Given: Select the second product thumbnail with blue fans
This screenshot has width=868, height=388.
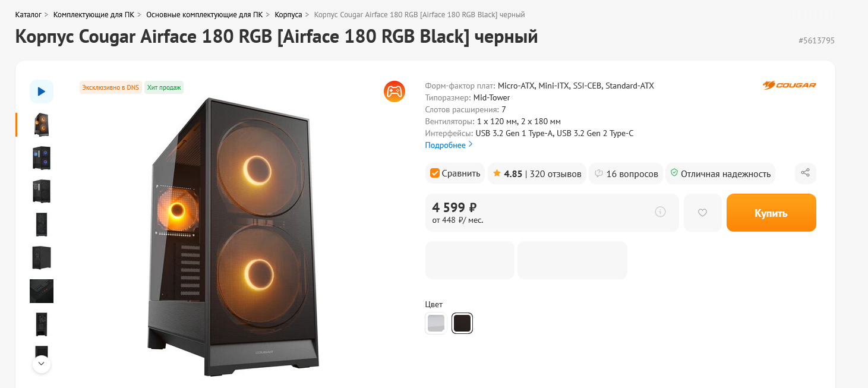Looking at the screenshot, I should click(42, 158).
